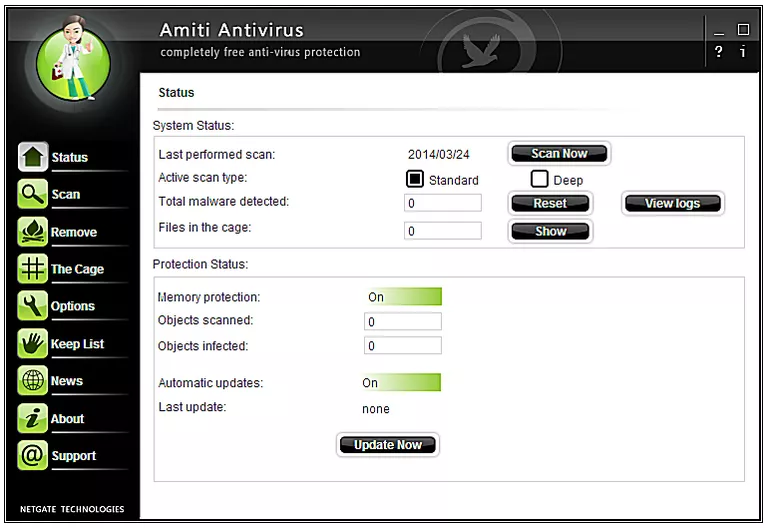Toggle the Automatic updates On switch
Screen dimensions: 768x528
pyautogui.click(x=402, y=383)
